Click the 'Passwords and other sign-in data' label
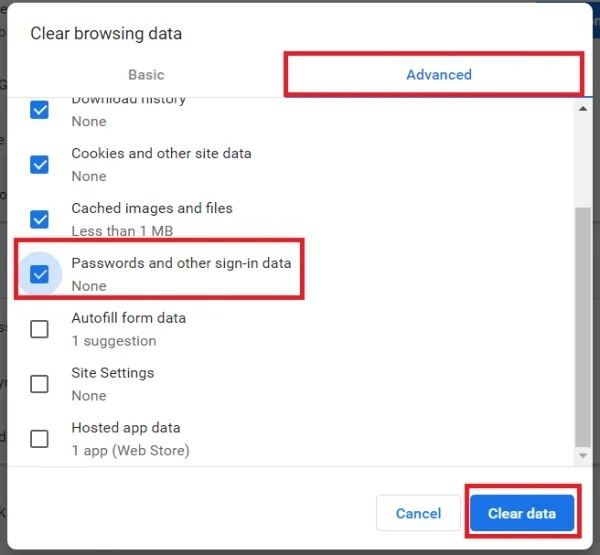 (181, 264)
